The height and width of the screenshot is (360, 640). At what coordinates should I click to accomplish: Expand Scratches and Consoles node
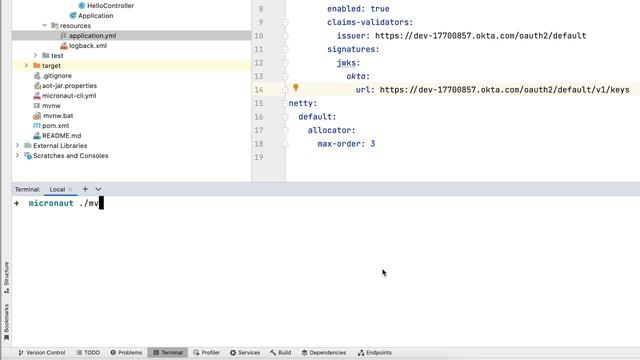tap(18, 156)
